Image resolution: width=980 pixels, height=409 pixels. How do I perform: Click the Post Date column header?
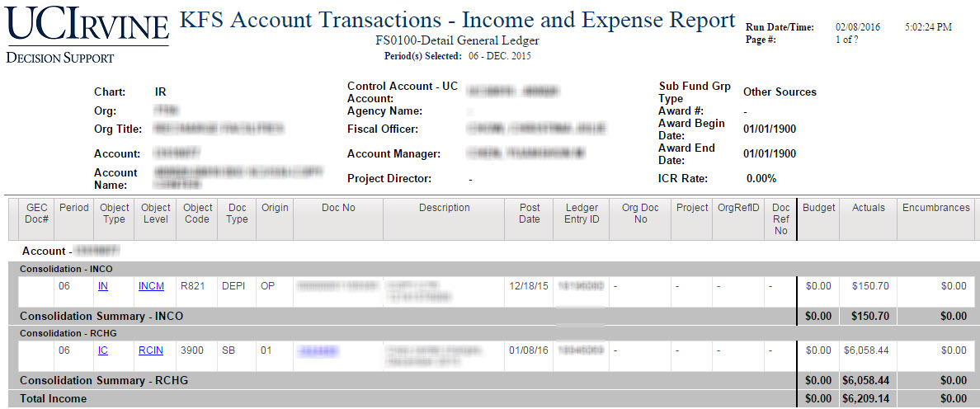530,214
